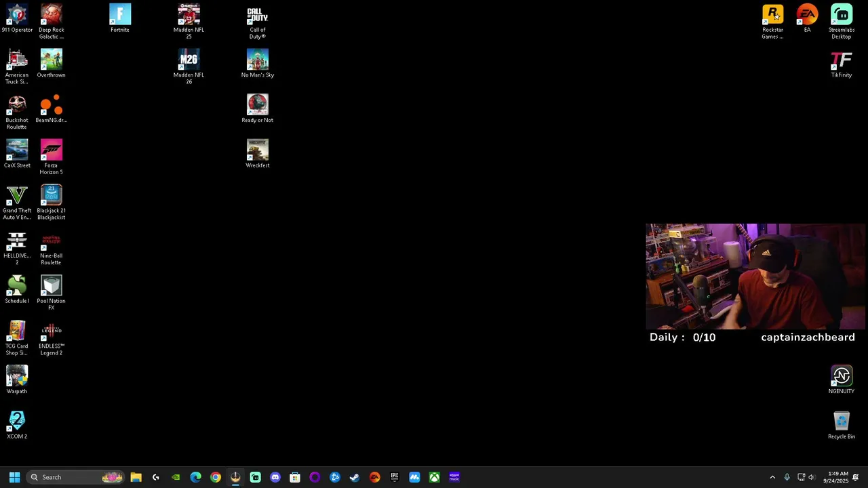Select the Buckshot Roulette icon
This screenshot has height=488, width=868.
pos(17,112)
